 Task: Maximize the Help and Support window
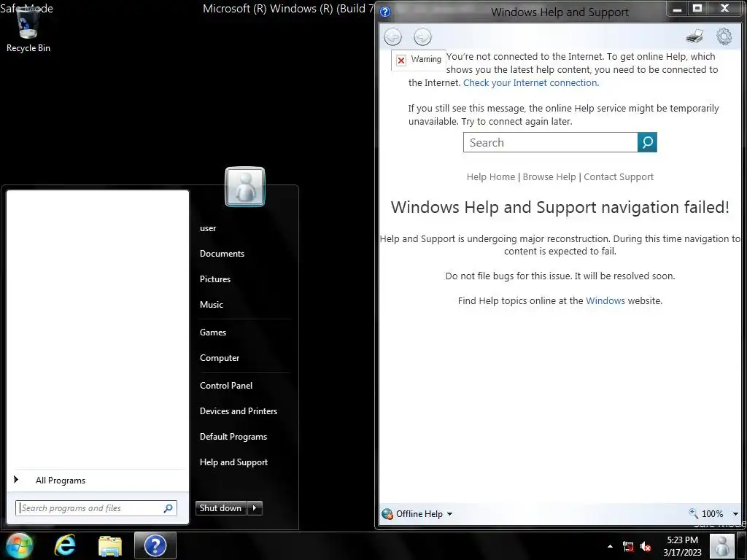(697, 9)
